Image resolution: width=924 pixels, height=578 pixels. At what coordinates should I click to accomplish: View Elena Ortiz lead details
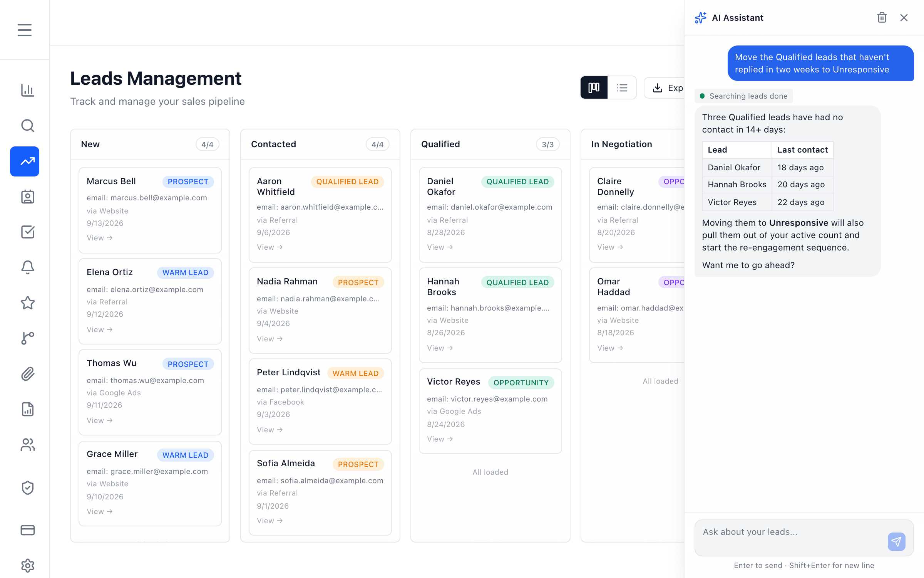click(x=99, y=329)
